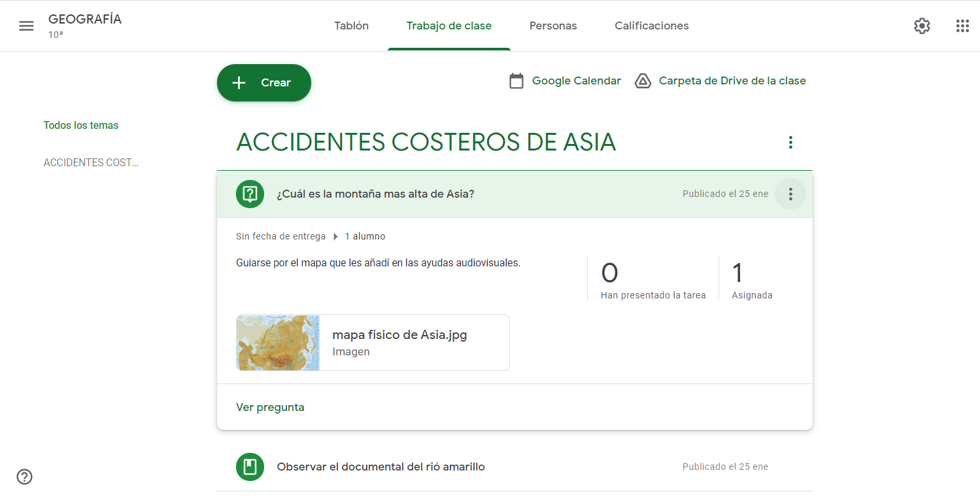This screenshot has width=980, height=498.
Task: Open the mapa fisico de Asia.jpg attachment
Action: (373, 343)
